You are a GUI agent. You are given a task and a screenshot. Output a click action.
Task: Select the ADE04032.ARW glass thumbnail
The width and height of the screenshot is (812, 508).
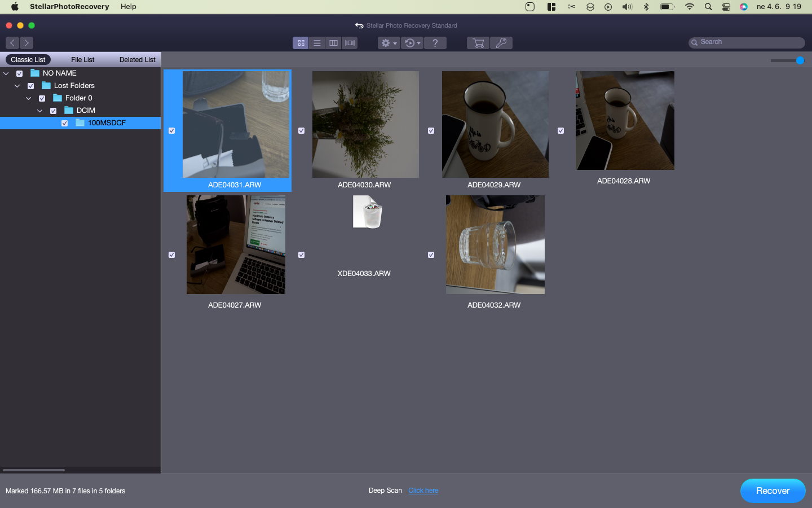(495, 244)
